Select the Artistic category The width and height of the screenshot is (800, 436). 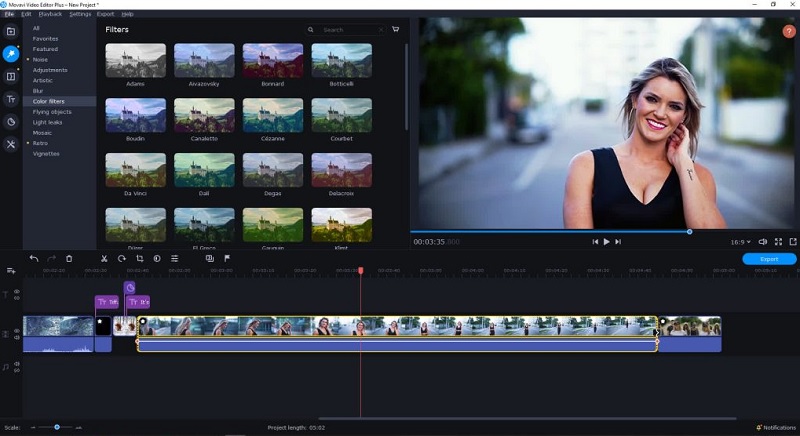click(x=43, y=80)
